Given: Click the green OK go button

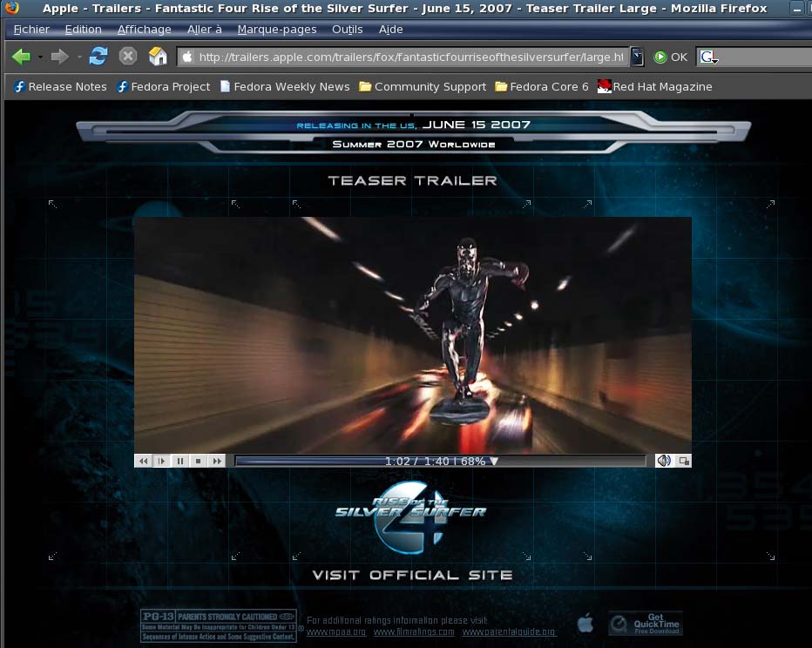Looking at the screenshot, I should tap(670, 57).
